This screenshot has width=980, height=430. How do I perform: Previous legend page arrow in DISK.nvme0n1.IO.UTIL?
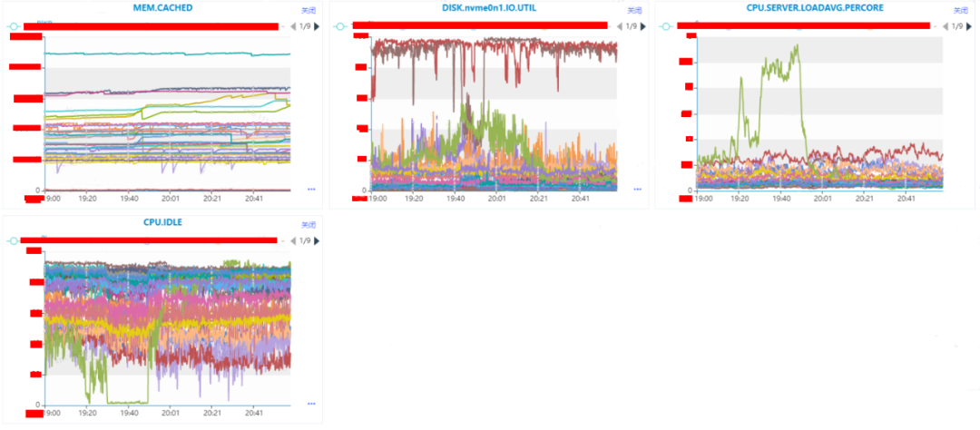[620, 26]
